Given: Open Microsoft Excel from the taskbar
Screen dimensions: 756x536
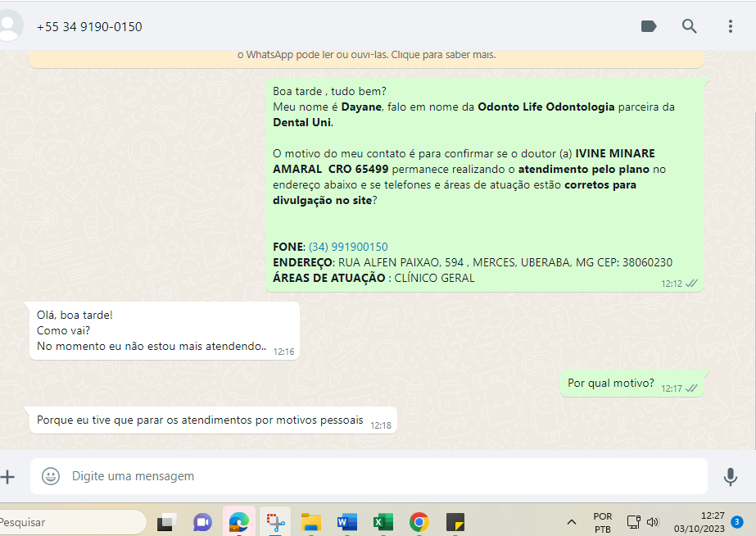Looking at the screenshot, I should click(x=383, y=522).
